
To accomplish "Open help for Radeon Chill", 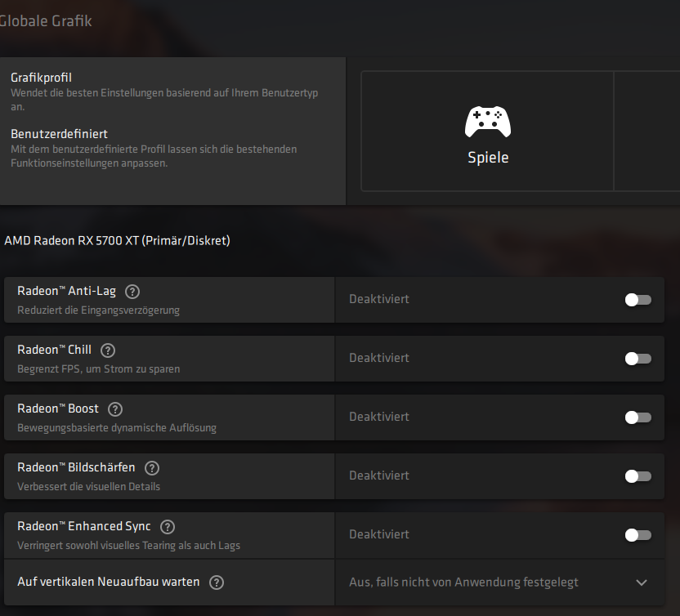I will click(108, 350).
